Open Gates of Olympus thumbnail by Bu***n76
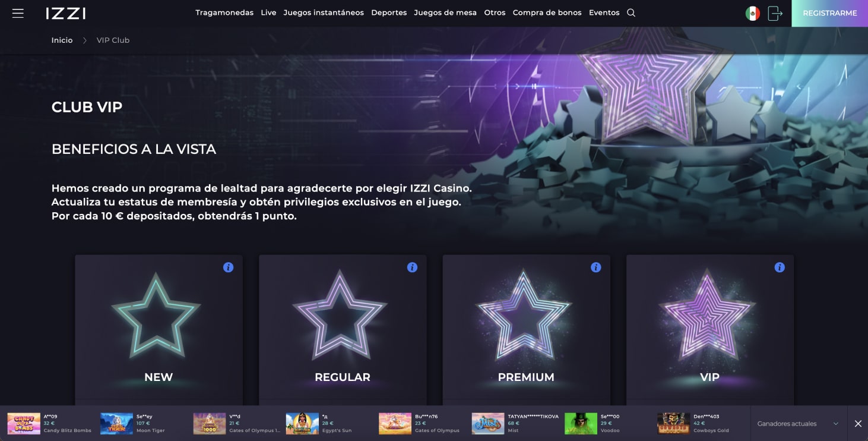Screen dimensions: 868x441 (395, 423)
